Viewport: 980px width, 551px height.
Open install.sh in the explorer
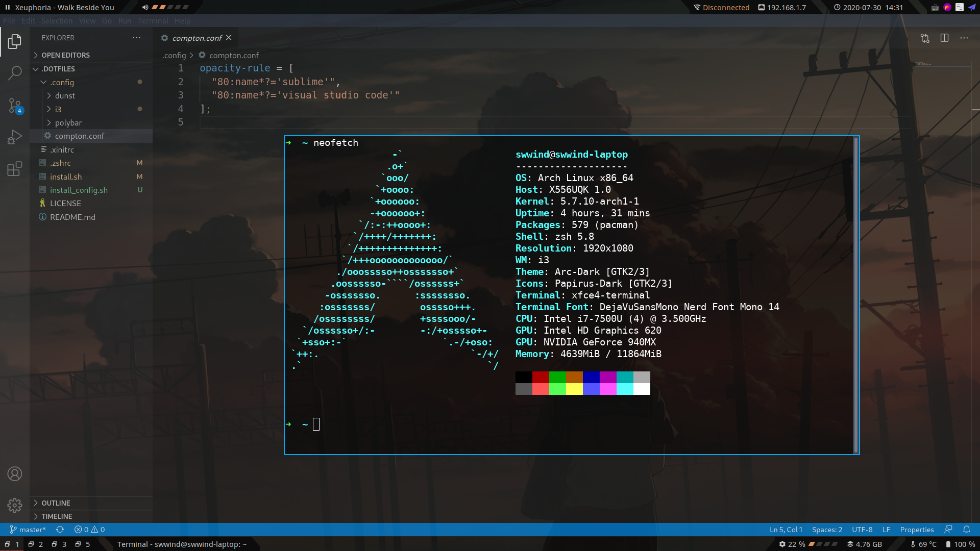[66, 177]
